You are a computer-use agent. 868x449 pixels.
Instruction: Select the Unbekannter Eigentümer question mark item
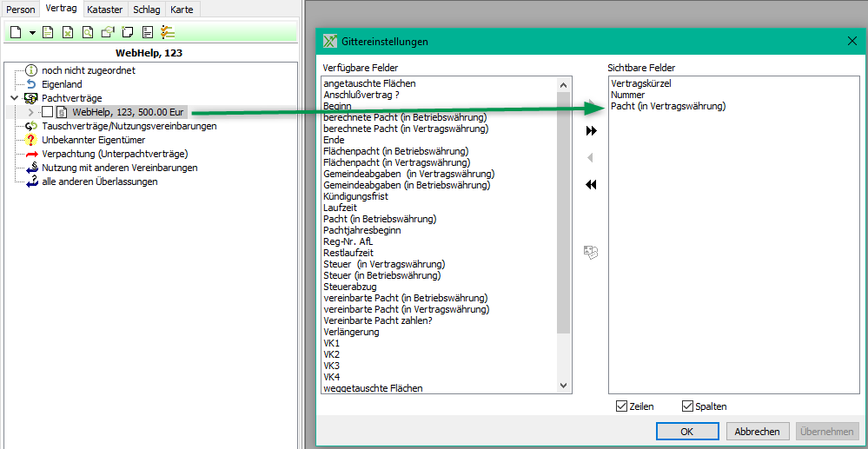[x=92, y=140]
